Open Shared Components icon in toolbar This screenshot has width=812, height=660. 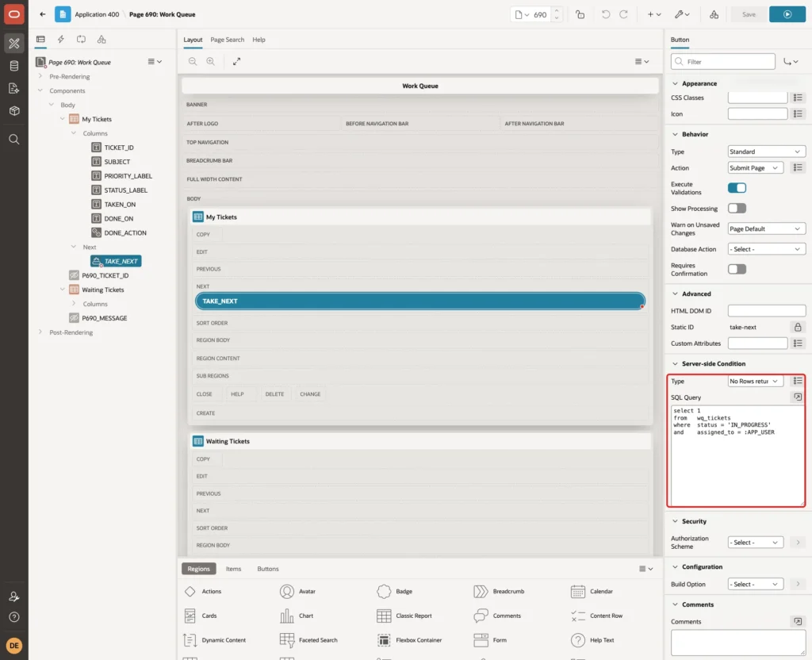pyautogui.click(x=714, y=14)
